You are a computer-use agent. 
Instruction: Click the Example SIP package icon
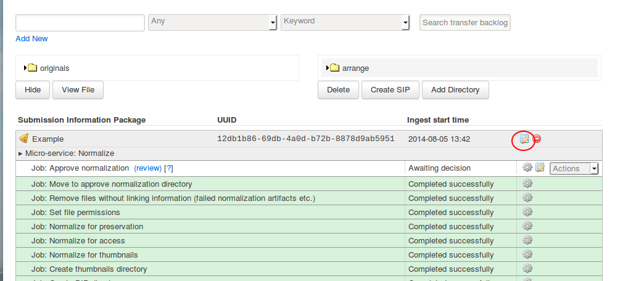click(x=24, y=139)
